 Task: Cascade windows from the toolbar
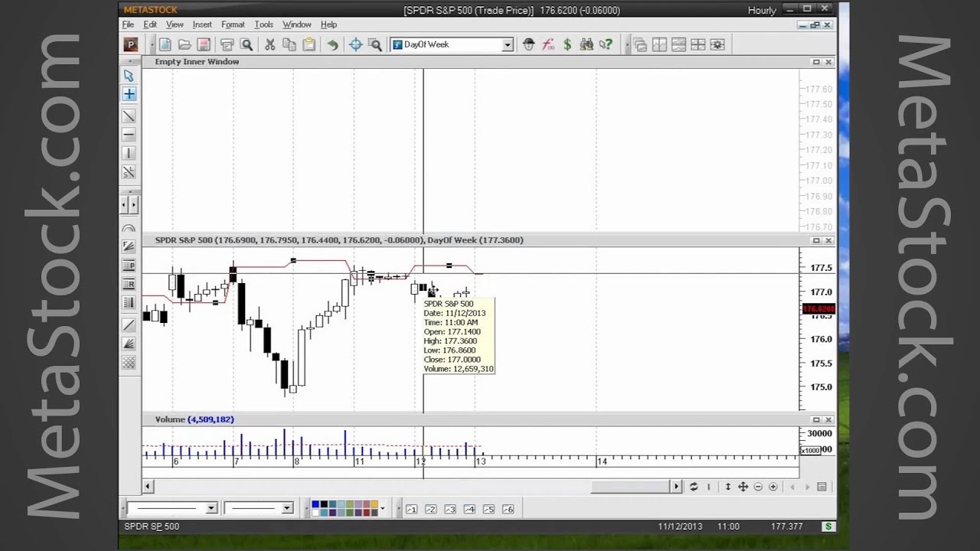[x=640, y=44]
